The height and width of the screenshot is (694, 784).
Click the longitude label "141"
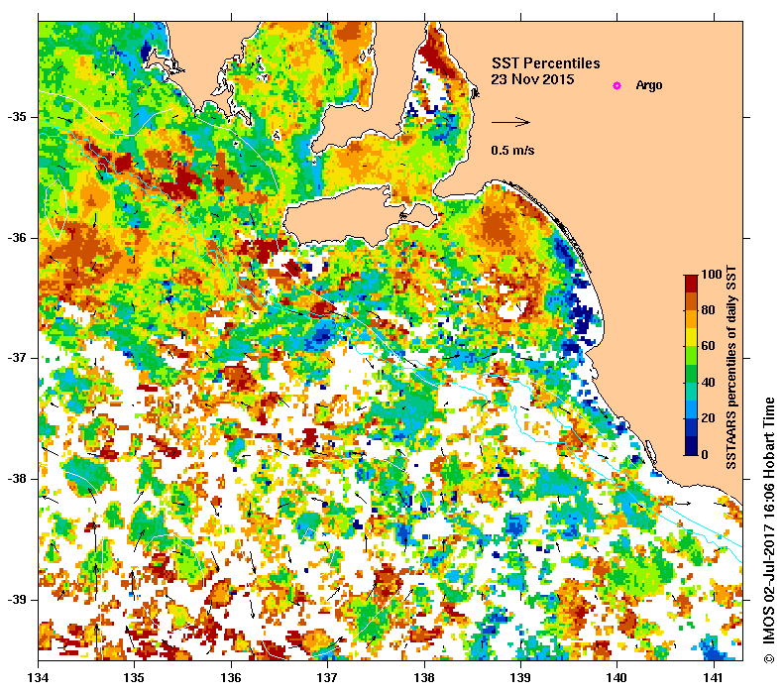714,678
